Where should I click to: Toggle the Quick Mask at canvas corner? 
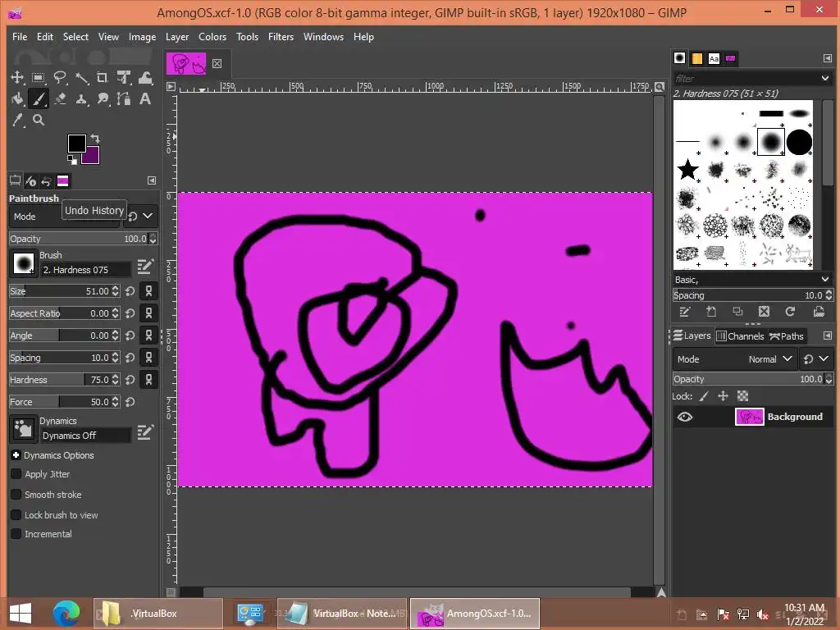[x=171, y=592]
